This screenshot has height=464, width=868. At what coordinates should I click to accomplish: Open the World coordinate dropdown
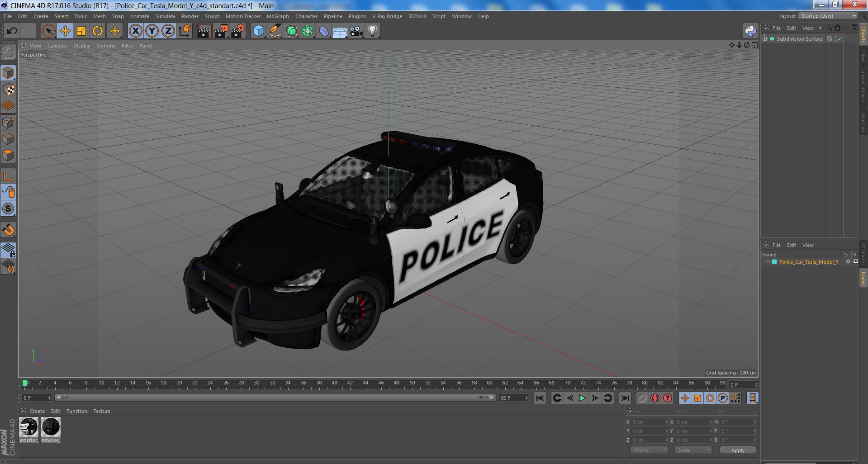(649, 450)
